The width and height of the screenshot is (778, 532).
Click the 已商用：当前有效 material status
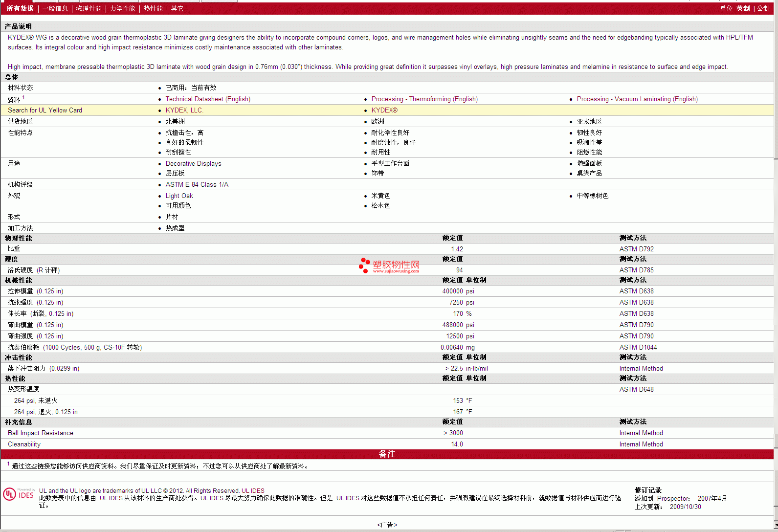(191, 88)
